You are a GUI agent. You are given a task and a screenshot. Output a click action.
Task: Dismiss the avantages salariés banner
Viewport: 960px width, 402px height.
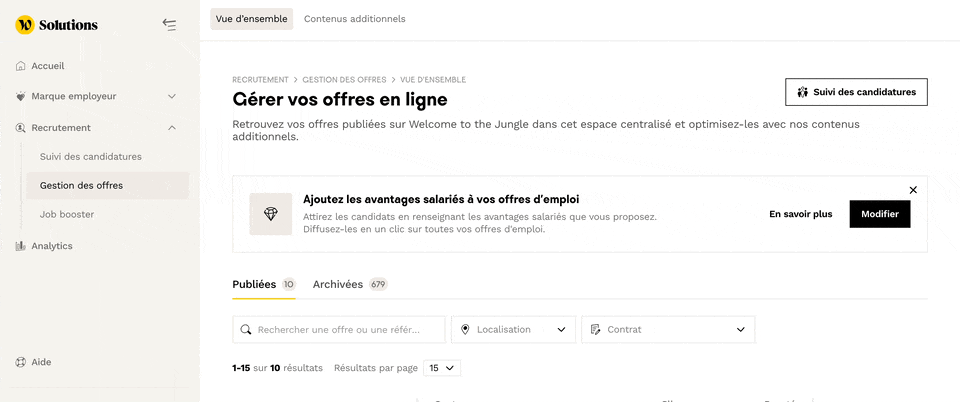click(913, 190)
